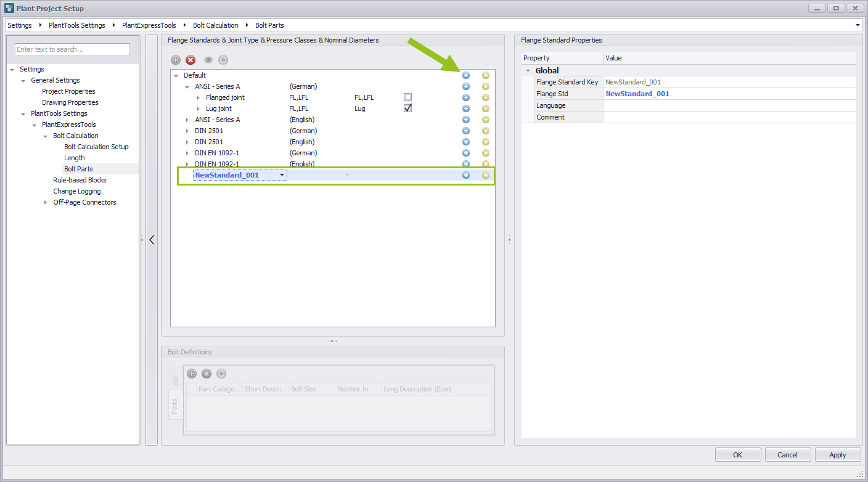Viewport: 868px width, 482px height.
Task: Click the gray add button above flange standards
Action: (176, 60)
